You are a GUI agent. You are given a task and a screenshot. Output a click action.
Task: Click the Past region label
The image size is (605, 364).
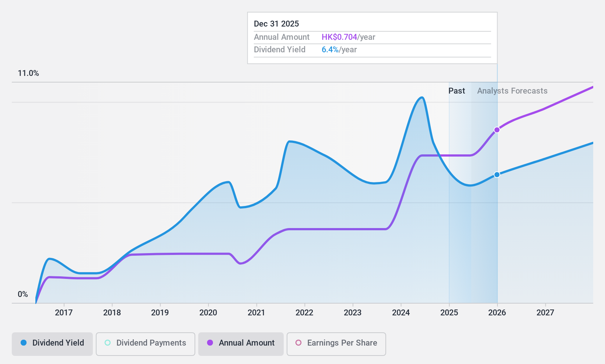tap(457, 91)
